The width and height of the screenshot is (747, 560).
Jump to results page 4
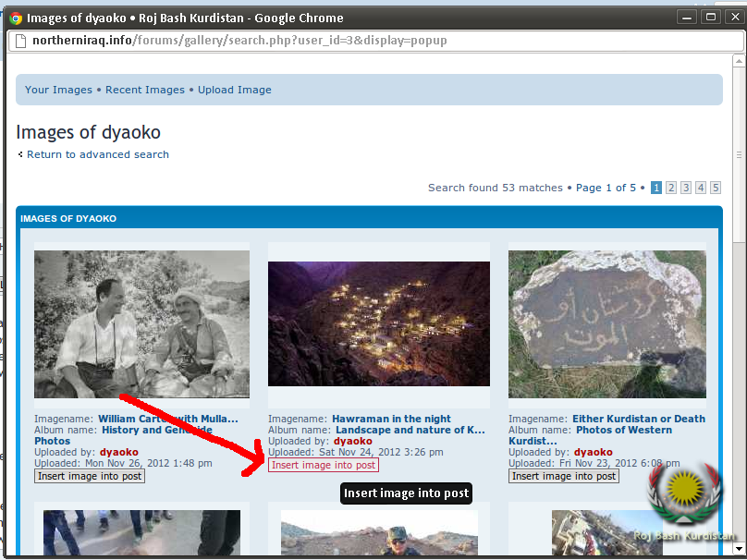coord(701,188)
